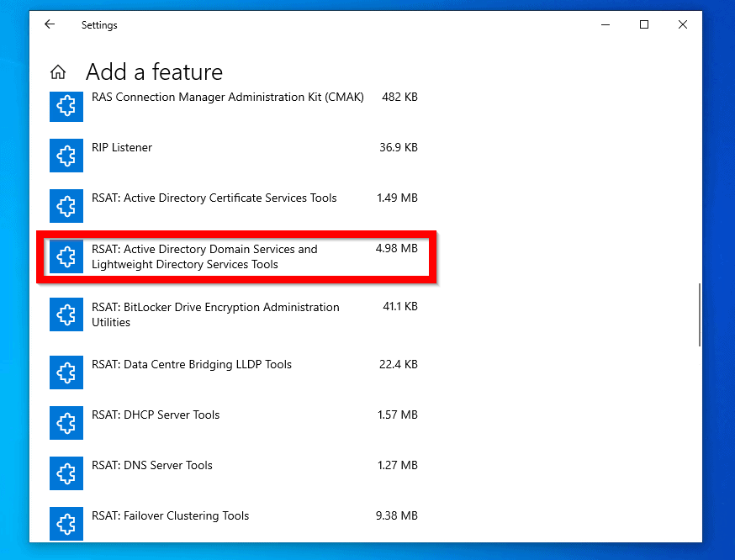Viewport: 735px width, 560px height.
Task: Click the vertical scrollbar thumb
Action: pyautogui.click(x=699, y=314)
